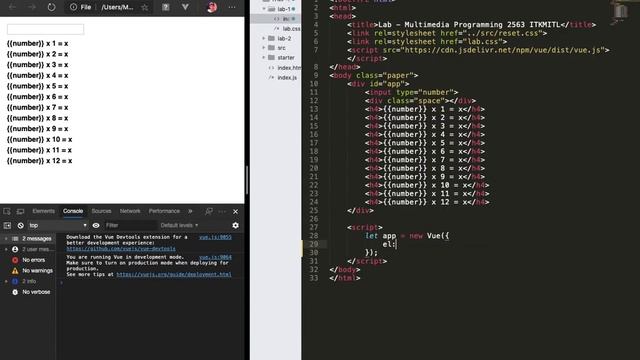The image size is (640, 360).
Task: Select the Console tab
Action: pyautogui.click(x=73, y=211)
